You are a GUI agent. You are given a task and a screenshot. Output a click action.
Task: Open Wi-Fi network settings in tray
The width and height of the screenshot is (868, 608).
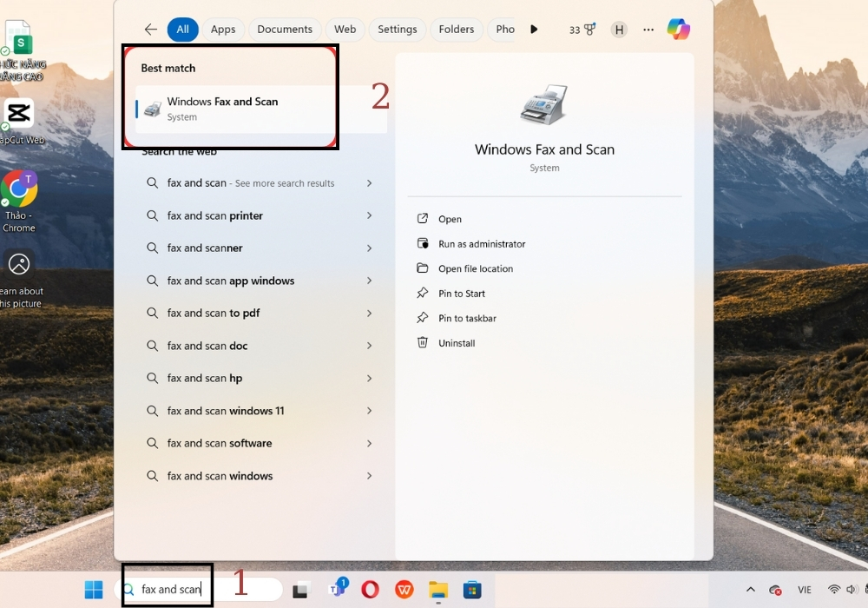pos(833,589)
